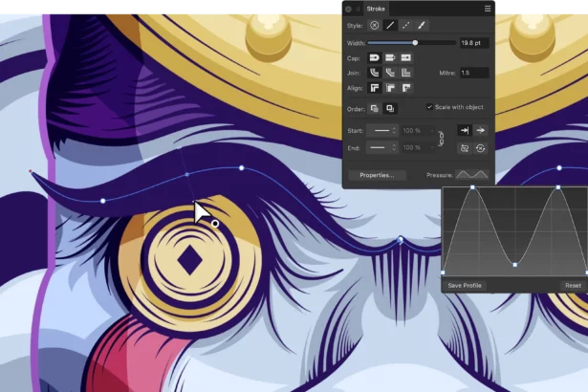Choose the square cap option
Screen dimensions: 588x392
[x=405, y=57]
